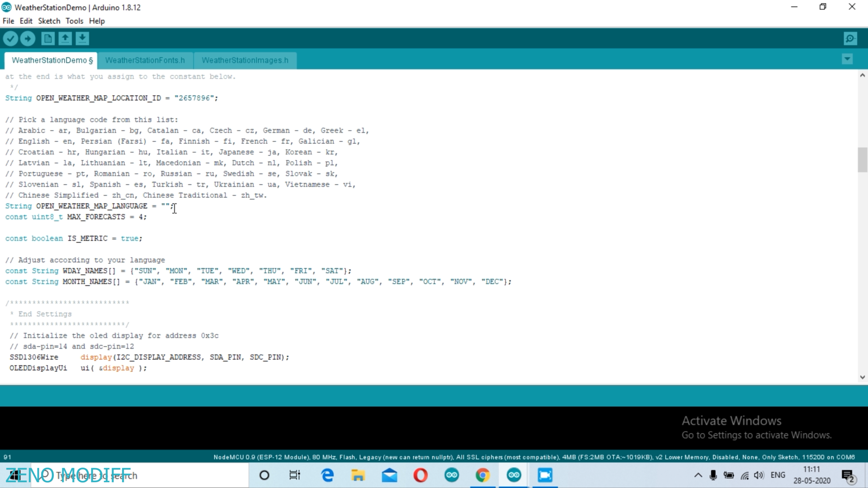Click on MAX_FORECASTS = 4 line

[x=76, y=217]
